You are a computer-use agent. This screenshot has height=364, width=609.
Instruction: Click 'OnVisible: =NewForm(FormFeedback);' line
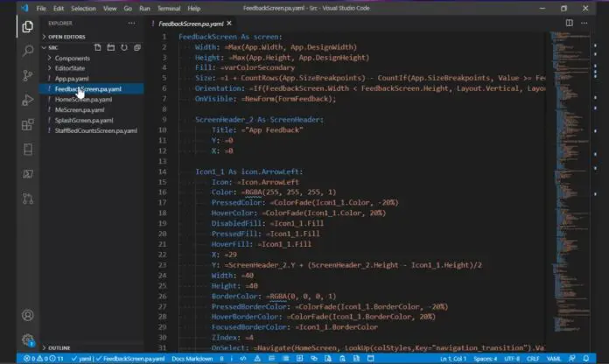[265, 99]
